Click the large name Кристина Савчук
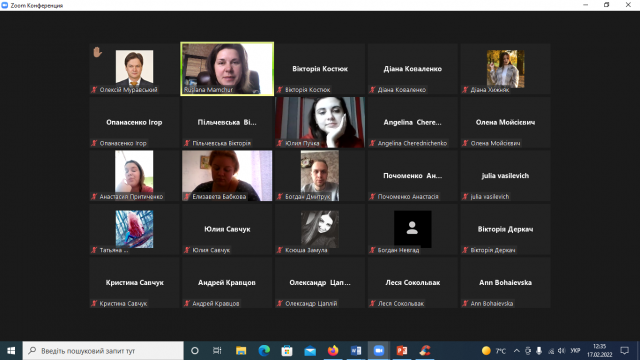This screenshot has width=640, height=360. pos(134,283)
